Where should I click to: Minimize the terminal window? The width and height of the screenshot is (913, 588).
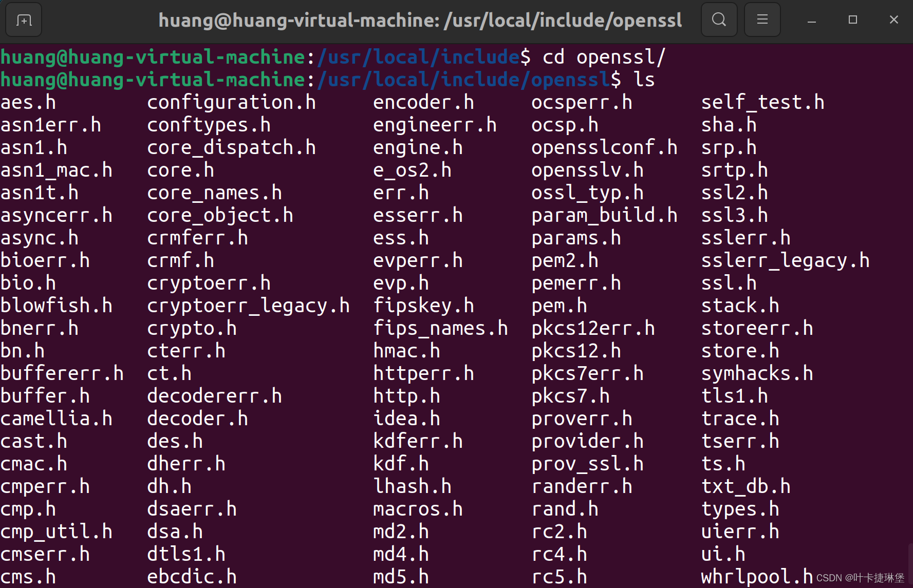click(812, 20)
